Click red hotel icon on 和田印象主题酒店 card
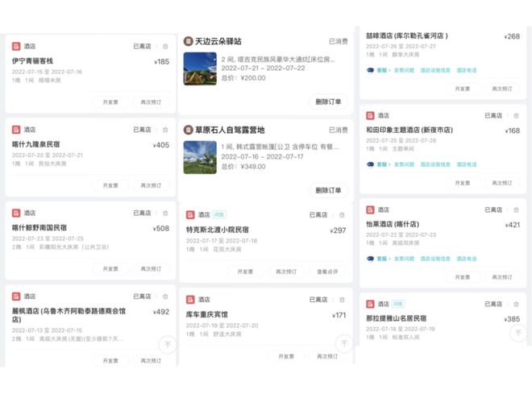The width and height of the screenshot is (532, 394). pyautogui.click(x=370, y=116)
